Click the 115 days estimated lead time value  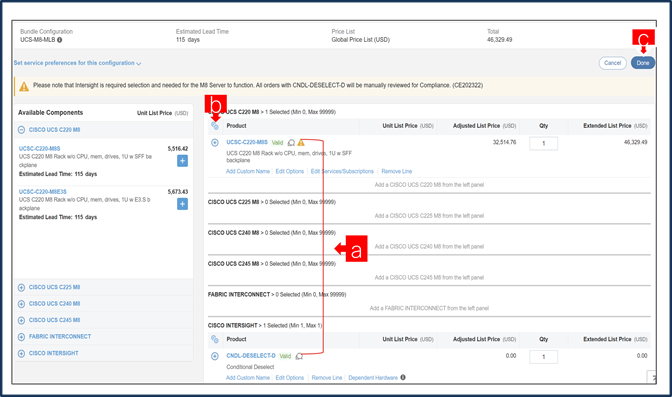[x=188, y=39]
